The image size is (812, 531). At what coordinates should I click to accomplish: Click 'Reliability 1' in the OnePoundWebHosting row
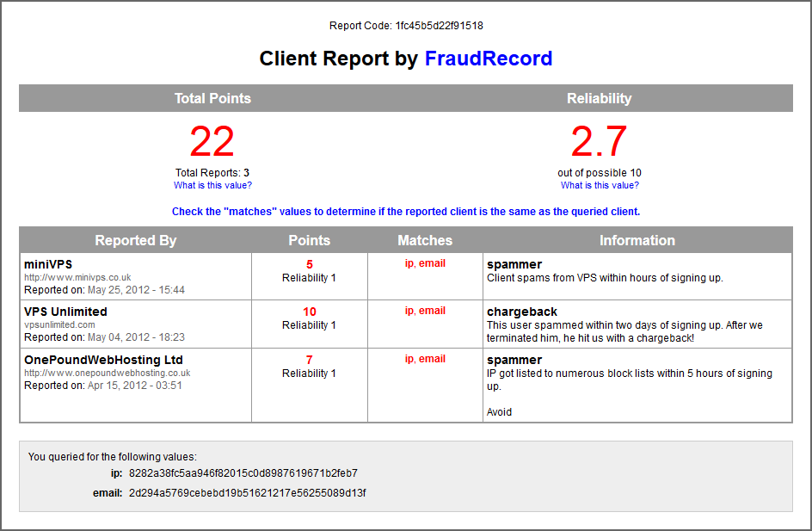point(309,374)
